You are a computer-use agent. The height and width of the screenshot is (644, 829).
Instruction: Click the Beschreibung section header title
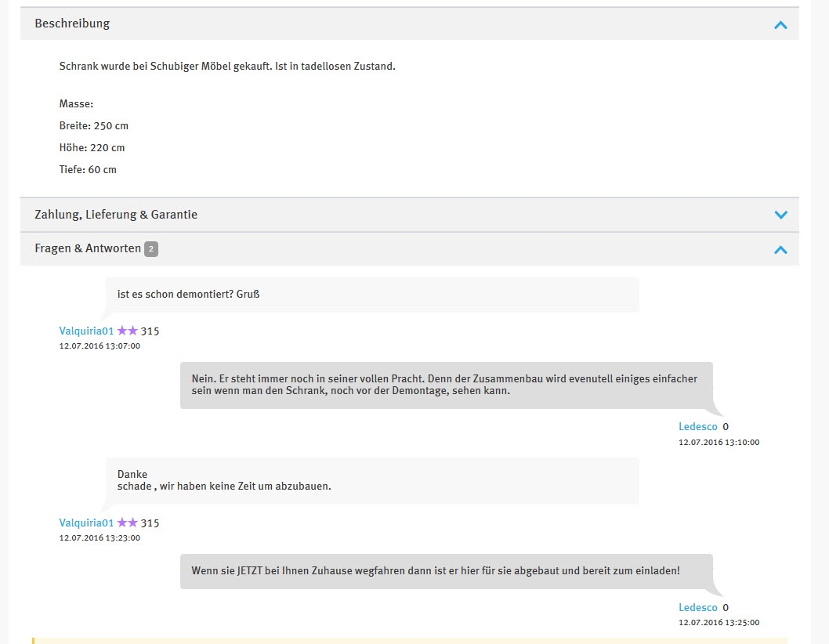72,24
